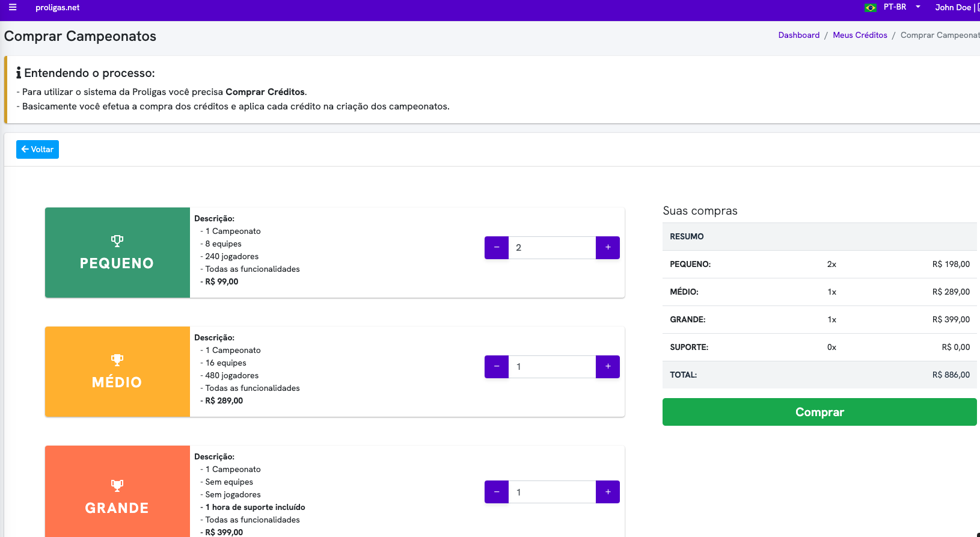Decrease MÉDIO quantity with minus button

tap(497, 367)
